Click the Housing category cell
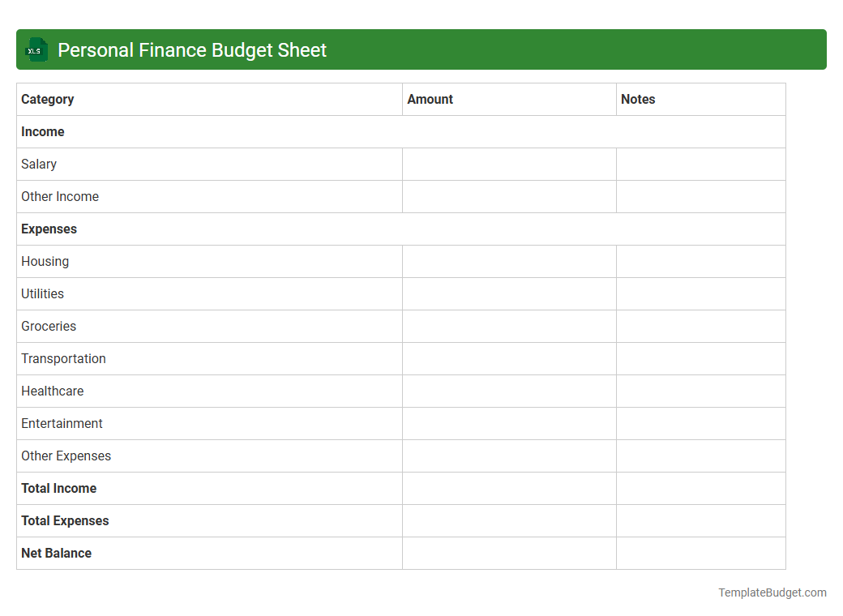This screenshot has width=843, height=616. pos(45,261)
